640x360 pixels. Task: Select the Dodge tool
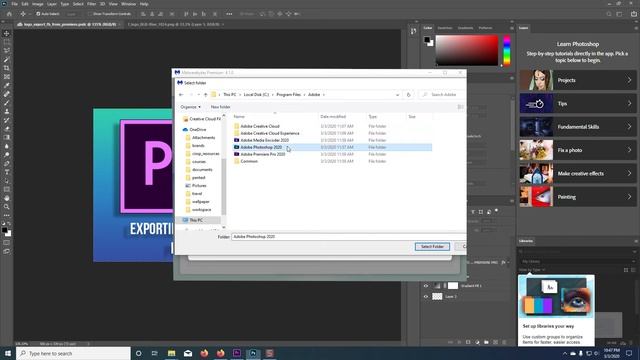pos(7,155)
